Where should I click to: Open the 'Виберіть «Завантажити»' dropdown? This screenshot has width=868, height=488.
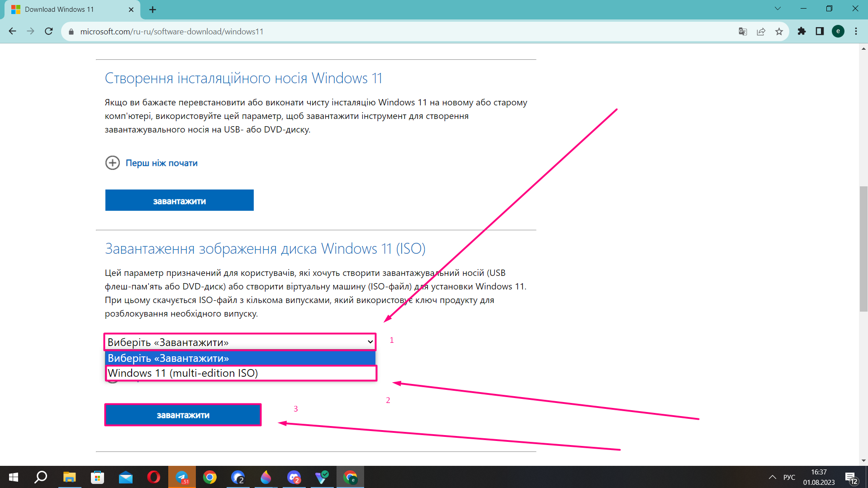point(240,342)
